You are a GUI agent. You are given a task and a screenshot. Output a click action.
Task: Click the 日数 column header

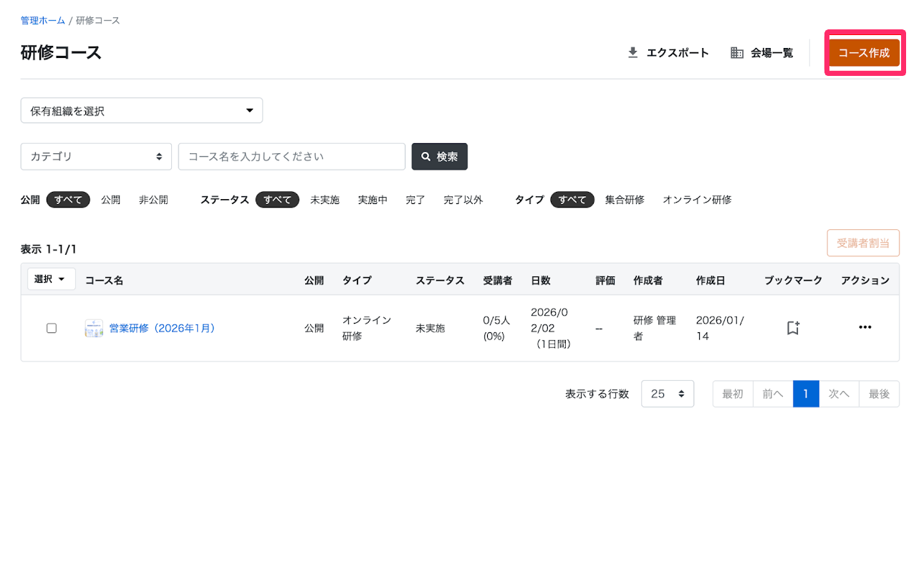(541, 281)
